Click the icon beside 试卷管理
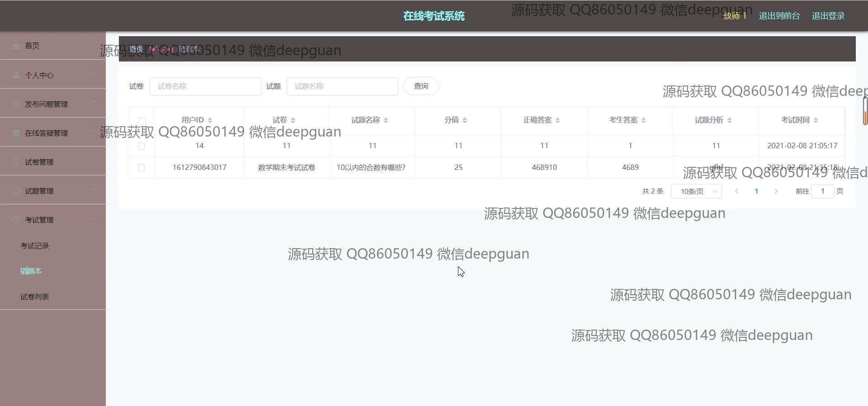Image resolution: width=868 pixels, height=406 pixels. [x=16, y=161]
